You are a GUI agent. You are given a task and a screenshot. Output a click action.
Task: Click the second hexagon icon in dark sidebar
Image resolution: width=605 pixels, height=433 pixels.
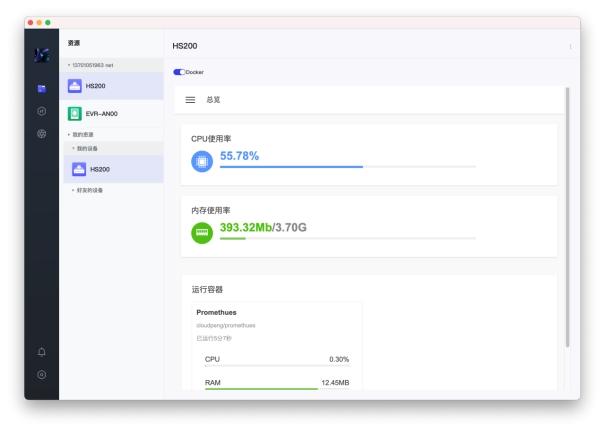(x=42, y=111)
